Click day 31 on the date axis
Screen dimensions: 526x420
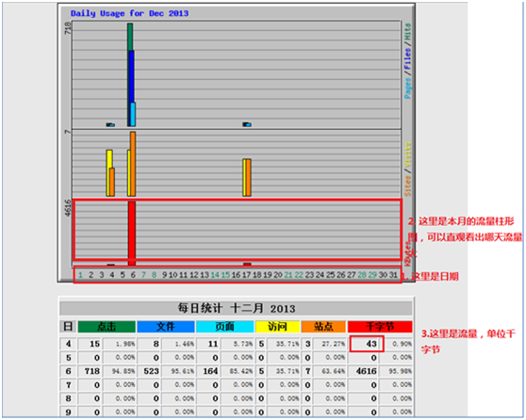(x=393, y=275)
